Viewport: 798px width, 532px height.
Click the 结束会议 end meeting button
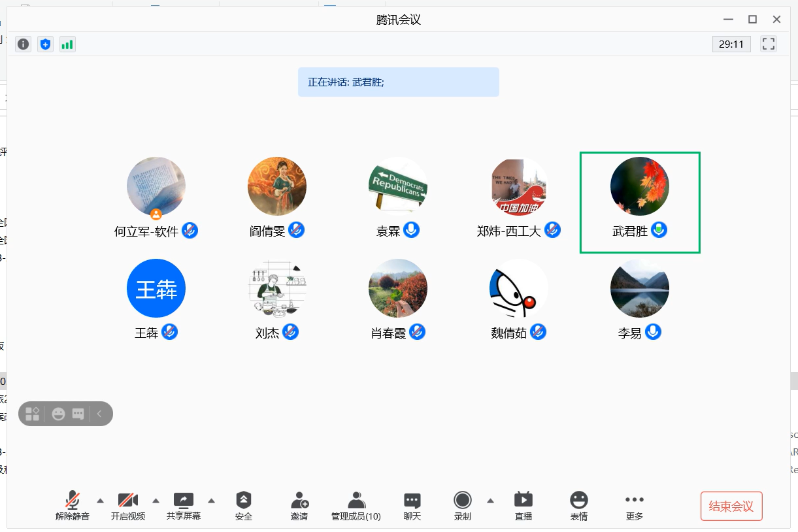(x=731, y=507)
